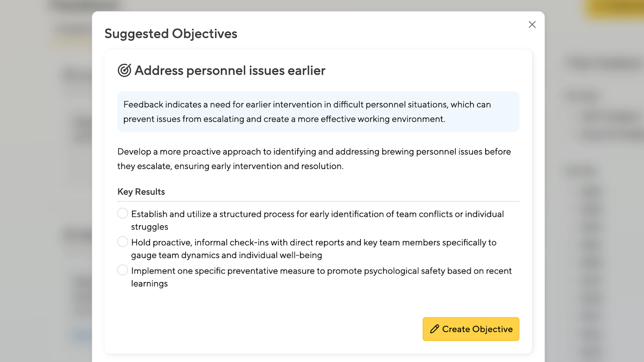The image size is (644, 362).
Task: Click the pencil icon on Create Objective
Action: [x=435, y=329]
